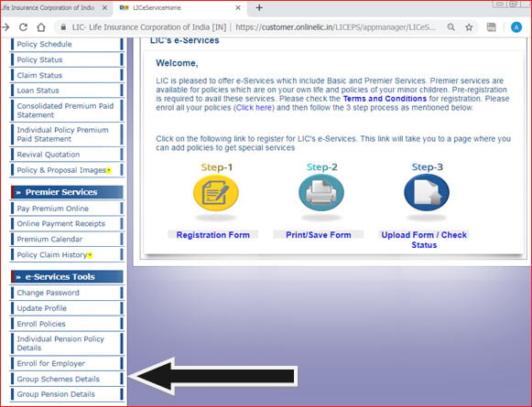The width and height of the screenshot is (532, 407).
Task: Click the Step-1 heading text
Action: [216, 167]
